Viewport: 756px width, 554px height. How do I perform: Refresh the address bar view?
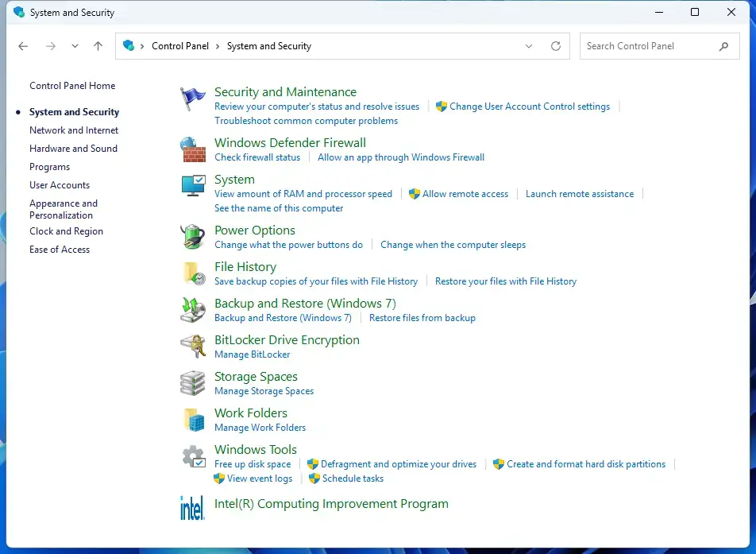556,46
